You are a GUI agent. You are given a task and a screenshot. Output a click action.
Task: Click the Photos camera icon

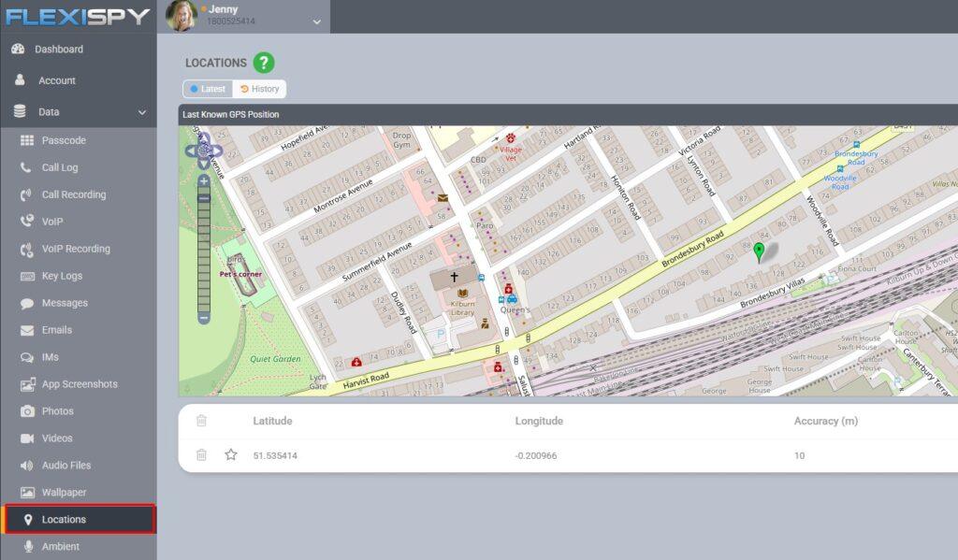27,411
